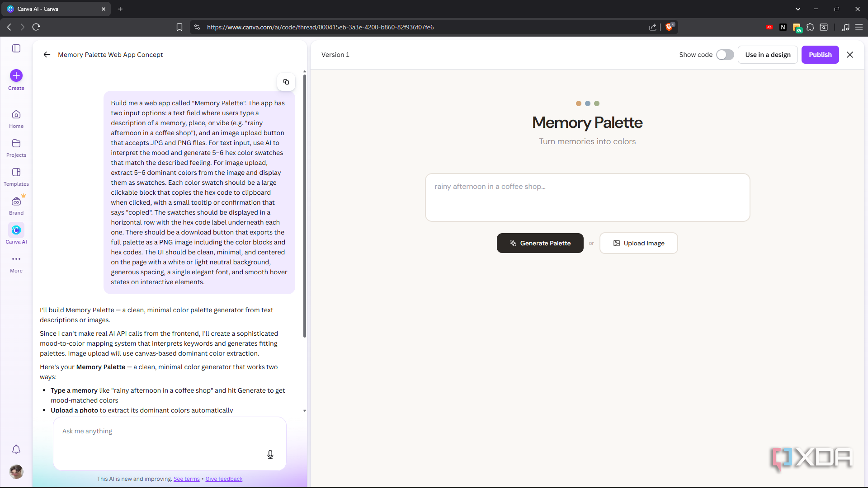Click the chat scrollbar thumb
Image resolution: width=868 pixels, height=488 pixels.
click(x=305, y=206)
